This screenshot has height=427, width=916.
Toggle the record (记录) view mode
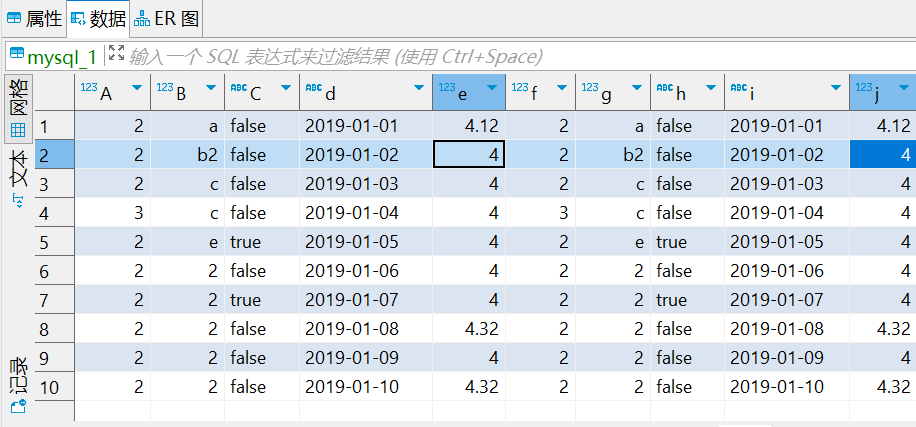[x=18, y=385]
